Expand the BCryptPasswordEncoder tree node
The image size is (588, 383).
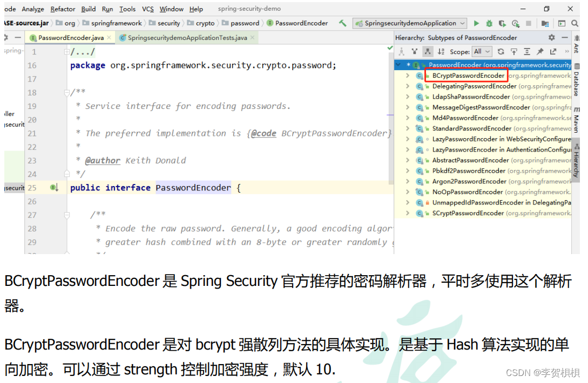tap(408, 76)
